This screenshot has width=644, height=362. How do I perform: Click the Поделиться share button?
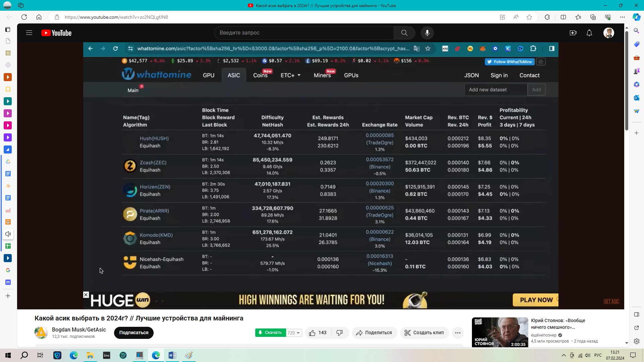click(x=374, y=333)
